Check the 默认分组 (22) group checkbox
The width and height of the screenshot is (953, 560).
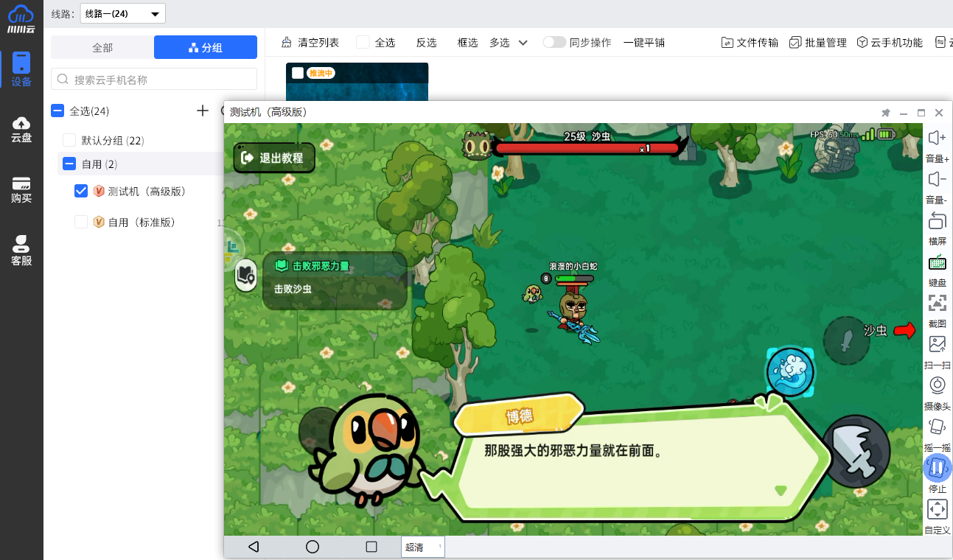tap(69, 140)
